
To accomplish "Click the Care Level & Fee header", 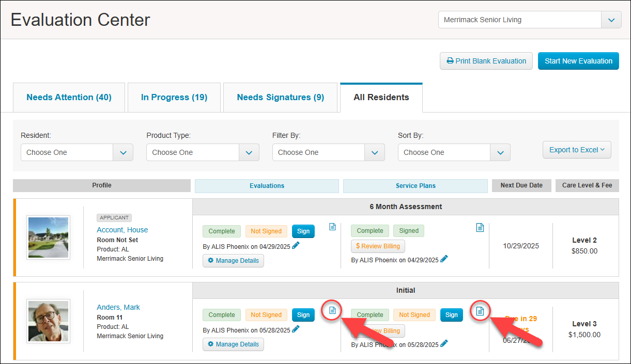I will pos(587,185).
